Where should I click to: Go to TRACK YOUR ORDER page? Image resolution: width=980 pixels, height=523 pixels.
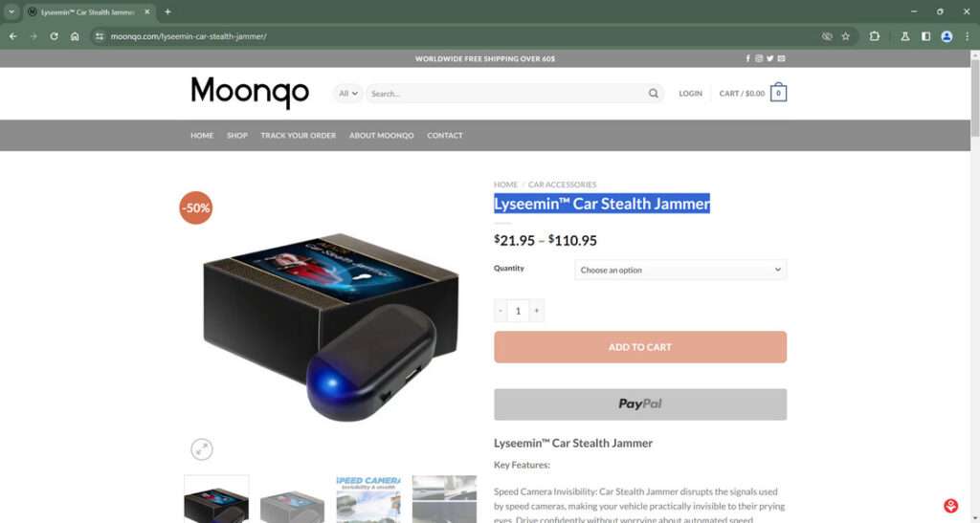[299, 136]
